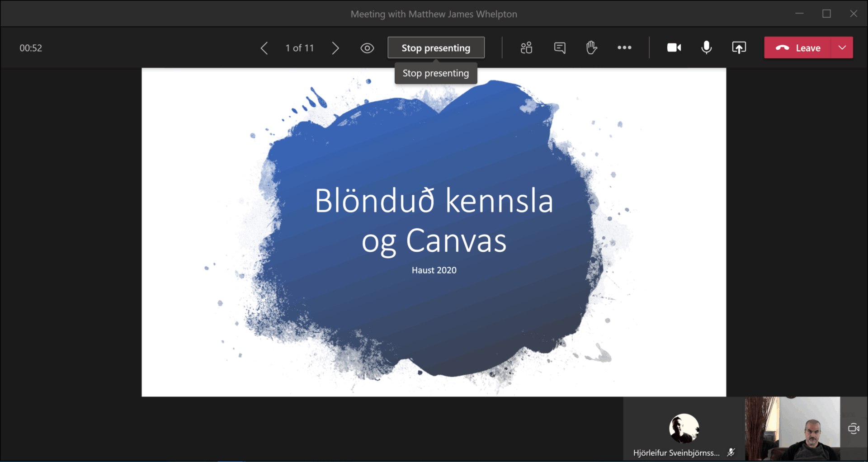Expand the Leave options dropdown arrow
Viewport: 868px width, 462px height.
click(842, 47)
